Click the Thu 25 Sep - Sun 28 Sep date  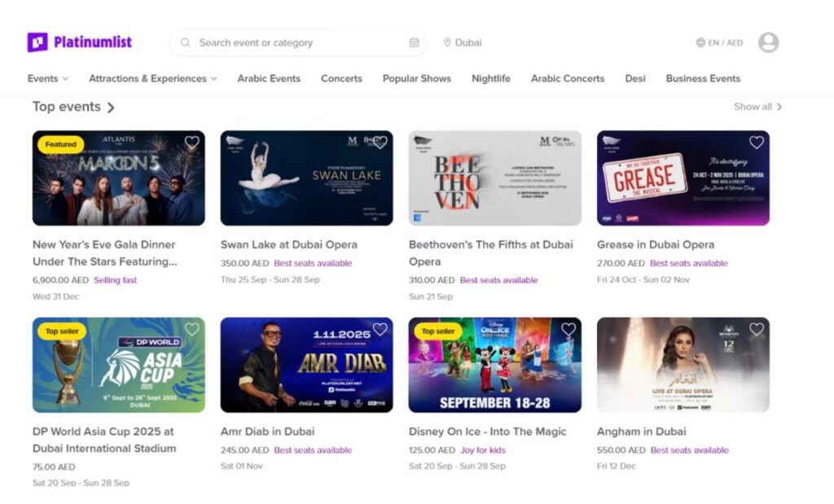click(x=270, y=279)
